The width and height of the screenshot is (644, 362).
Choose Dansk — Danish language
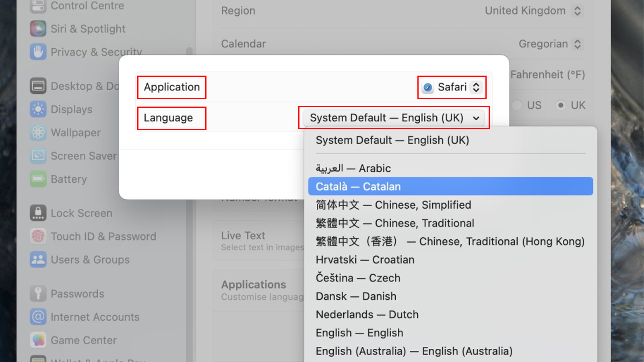click(x=450, y=296)
